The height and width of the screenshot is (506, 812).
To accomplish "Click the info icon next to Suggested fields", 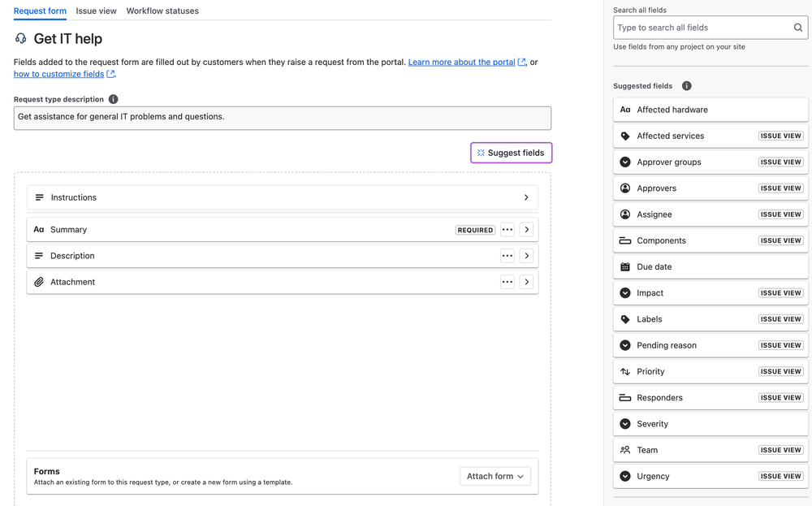I will tap(687, 86).
